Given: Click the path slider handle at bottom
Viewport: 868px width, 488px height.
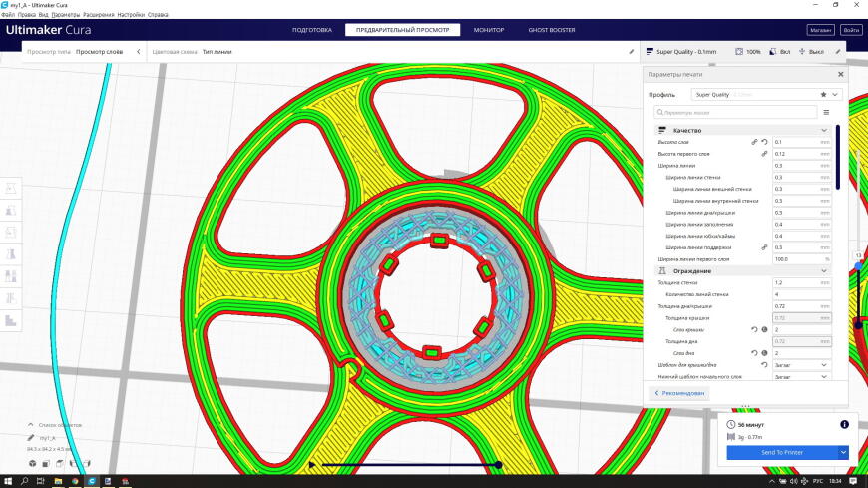Looking at the screenshot, I should click(498, 465).
